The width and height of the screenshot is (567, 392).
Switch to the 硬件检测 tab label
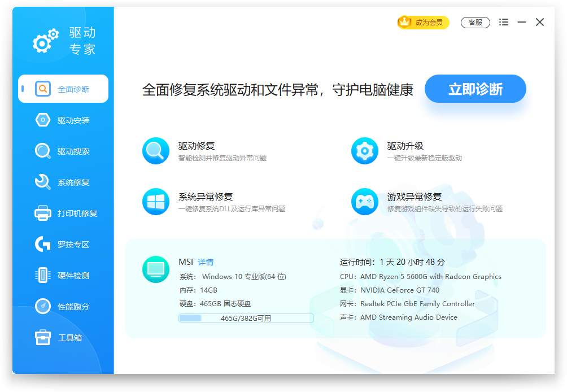pyautogui.click(x=73, y=276)
